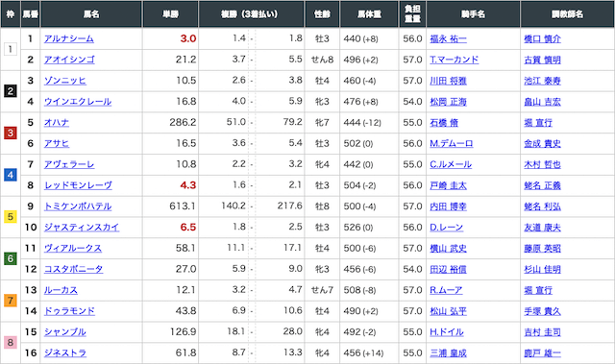Open horse link レッドモンレーヴ

[x=78, y=185]
